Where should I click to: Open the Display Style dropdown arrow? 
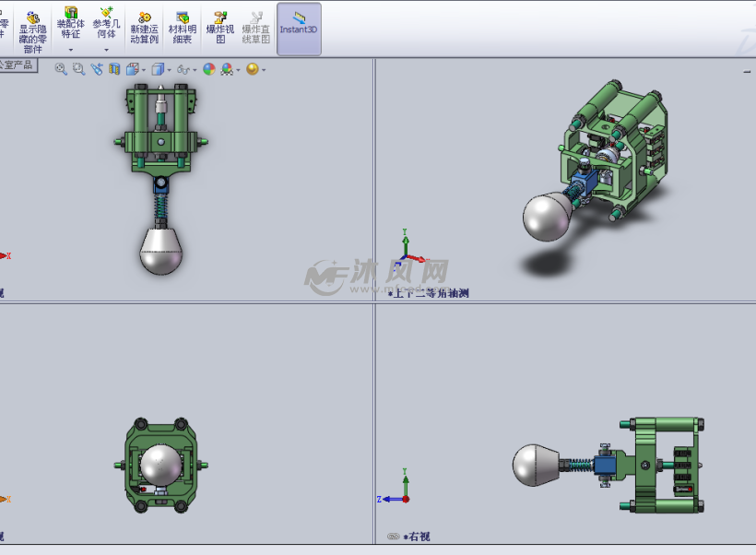point(170,70)
